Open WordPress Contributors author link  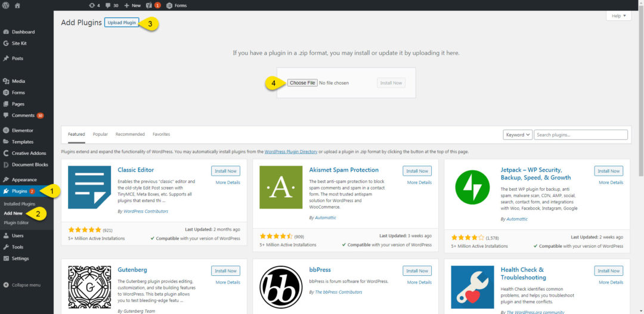click(145, 212)
